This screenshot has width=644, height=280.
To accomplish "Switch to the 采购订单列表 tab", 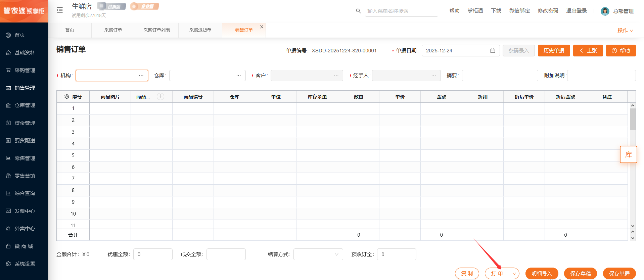I will click(x=157, y=30).
